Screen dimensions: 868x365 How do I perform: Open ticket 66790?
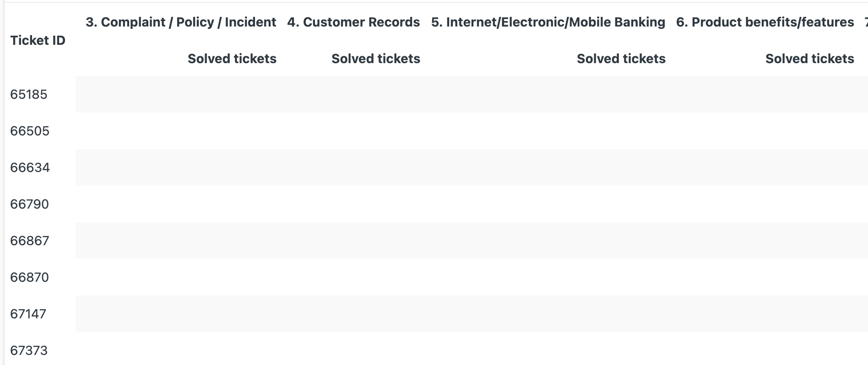coord(29,204)
